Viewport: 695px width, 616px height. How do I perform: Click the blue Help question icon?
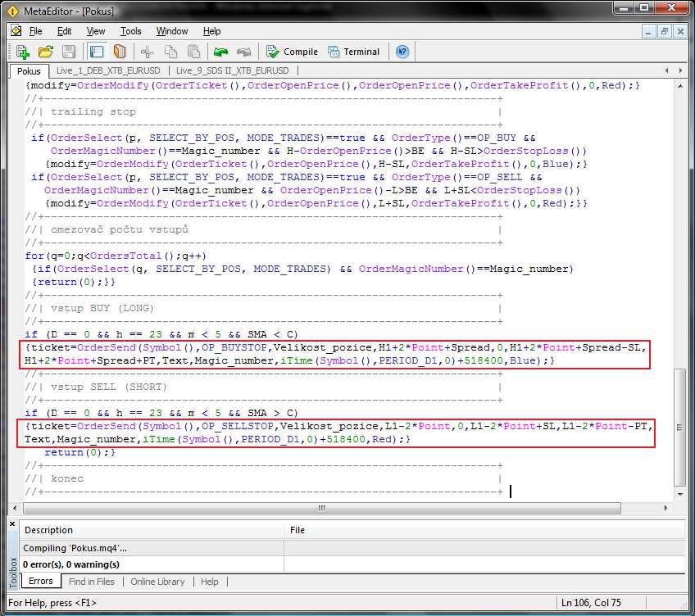402,52
